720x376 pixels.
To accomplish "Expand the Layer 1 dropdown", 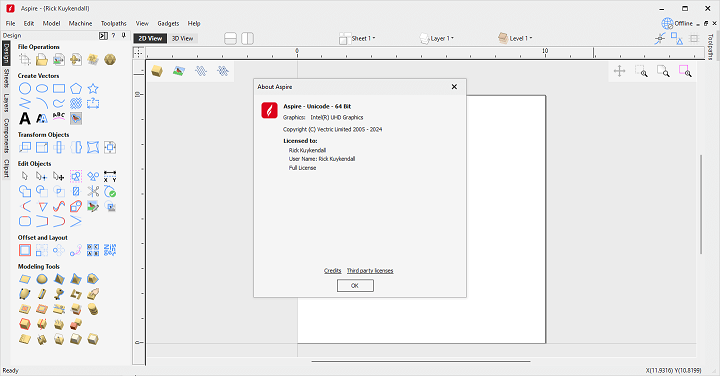I will click(x=437, y=39).
